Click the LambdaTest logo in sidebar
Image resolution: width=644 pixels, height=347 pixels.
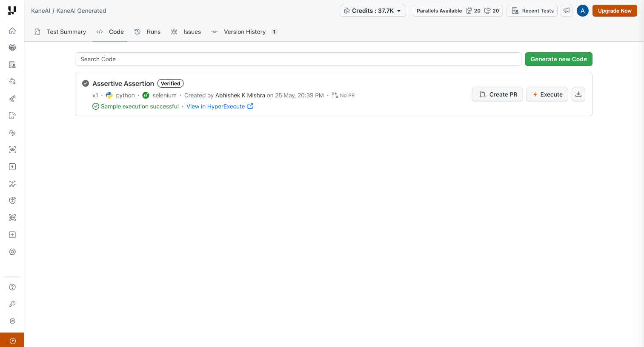(12, 11)
